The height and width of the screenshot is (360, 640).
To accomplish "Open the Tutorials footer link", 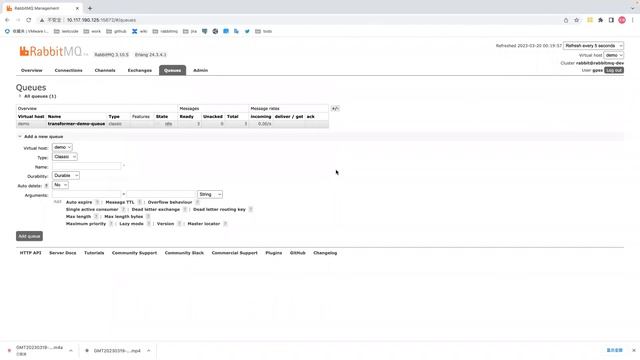I will coord(94,253).
